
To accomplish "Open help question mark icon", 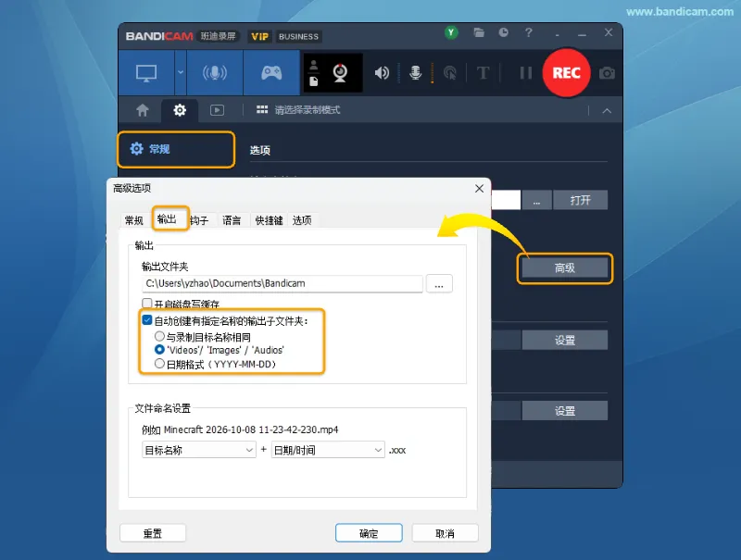I will (x=528, y=32).
